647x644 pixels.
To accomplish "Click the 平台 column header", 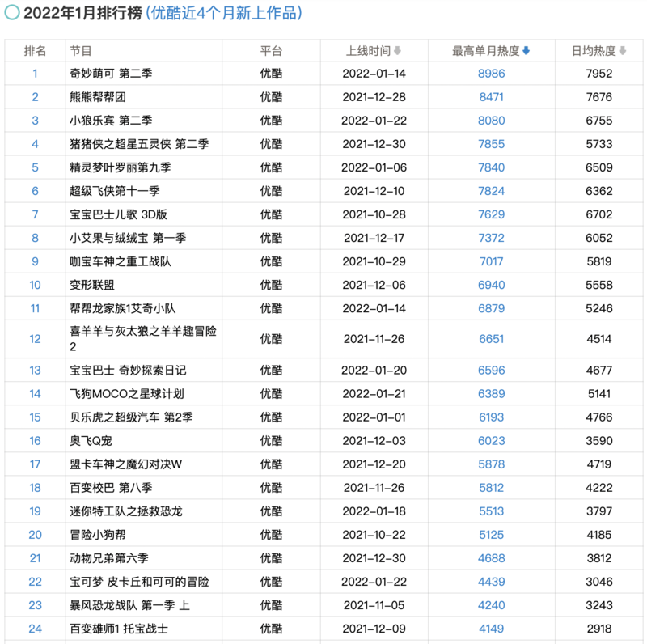I will [x=271, y=51].
